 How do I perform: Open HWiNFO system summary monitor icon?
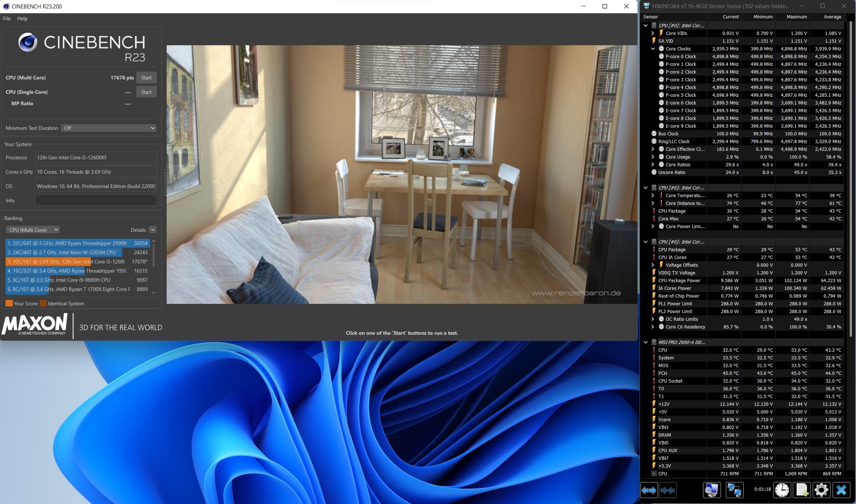[x=711, y=490]
